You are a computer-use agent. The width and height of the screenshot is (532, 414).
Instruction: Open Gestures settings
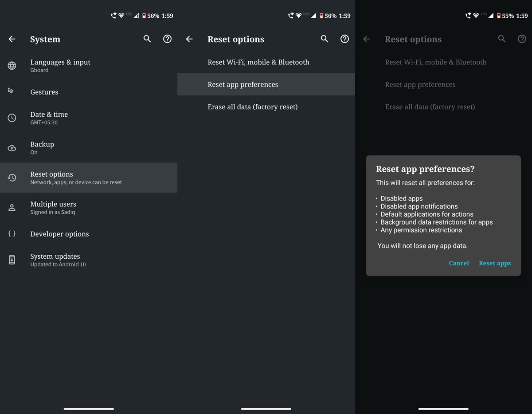coord(89,92)
